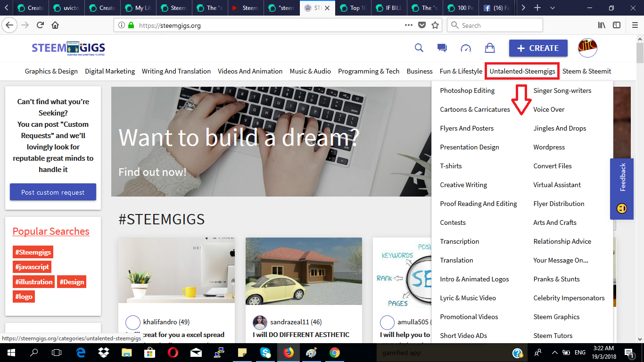Open the #illustration popular search tag
Viewport: 644px width, 362px height.
(x=33, y=282)
